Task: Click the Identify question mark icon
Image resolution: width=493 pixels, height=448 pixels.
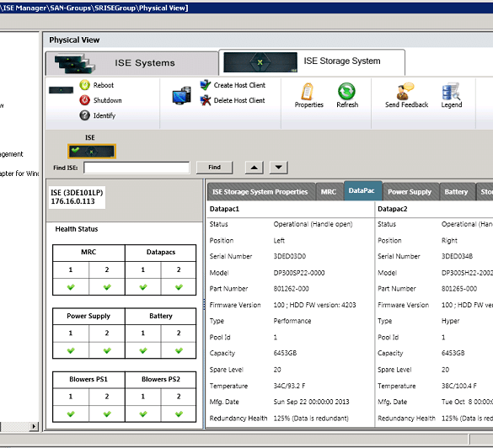Action: pos(84,115)
